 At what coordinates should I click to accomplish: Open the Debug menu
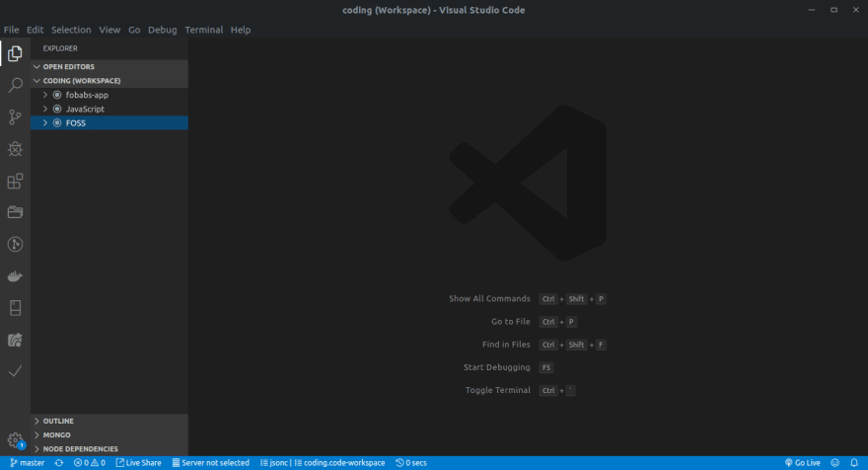(x=162, y=30)
